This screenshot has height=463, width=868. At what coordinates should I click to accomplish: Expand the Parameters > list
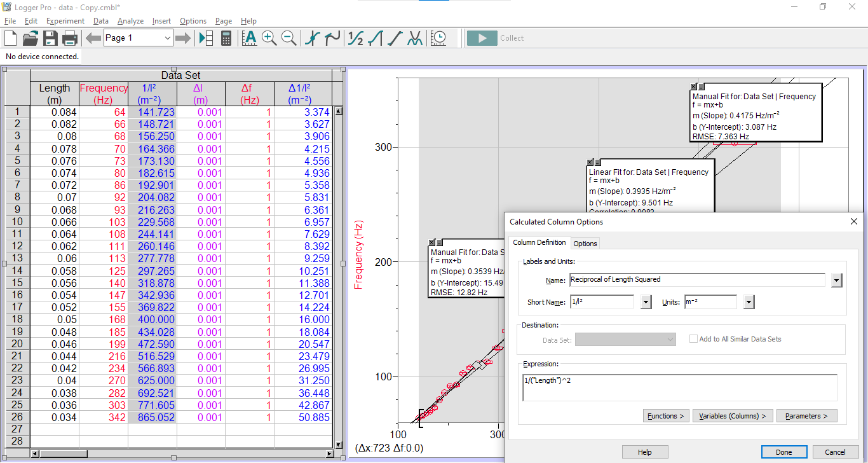pyautogui.click(x=807, y=416)
